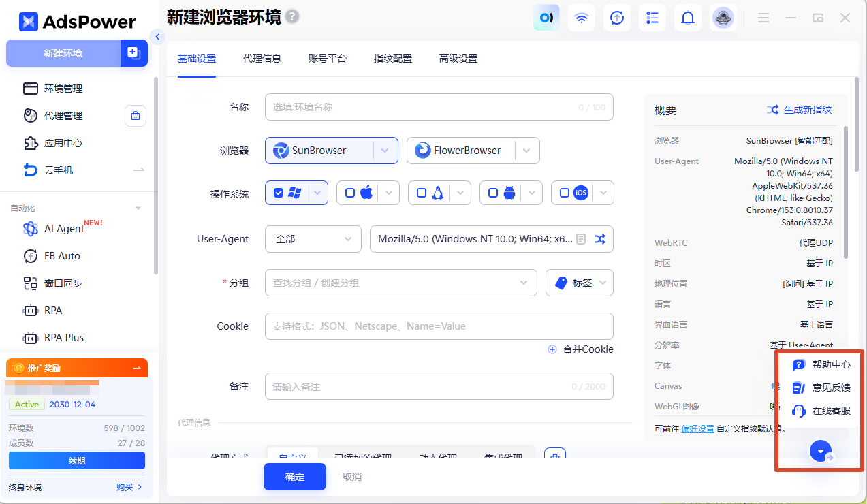Switch to the 基础设置 tab
This screenshot has width=867, height=504.
(197, 59)
